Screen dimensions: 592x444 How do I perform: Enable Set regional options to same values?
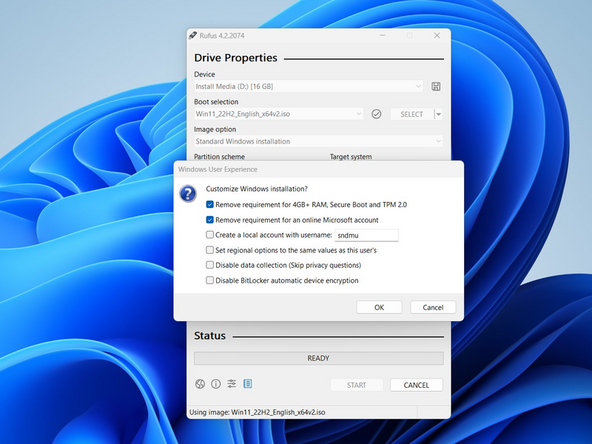[x=210, y=250]
